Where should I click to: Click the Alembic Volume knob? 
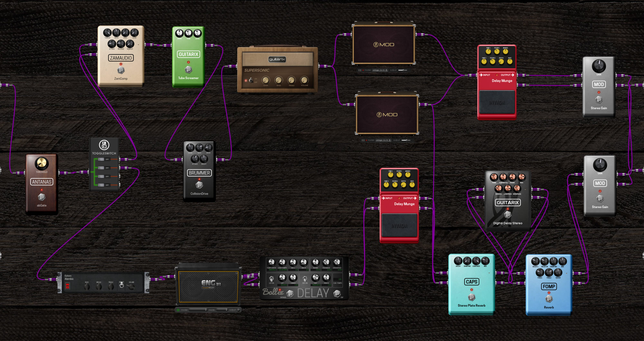[x=131, y=286]
